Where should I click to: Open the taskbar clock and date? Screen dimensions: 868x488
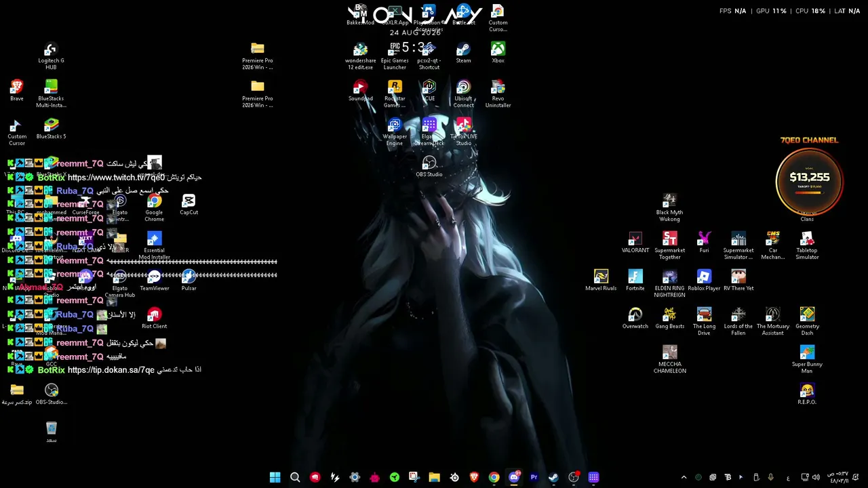click(838, 477)
